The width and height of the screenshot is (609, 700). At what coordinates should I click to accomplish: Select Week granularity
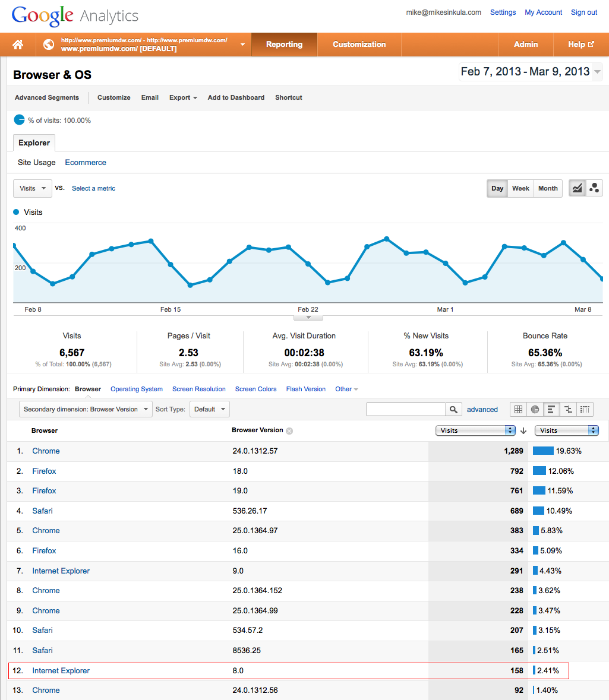point(520,188)
